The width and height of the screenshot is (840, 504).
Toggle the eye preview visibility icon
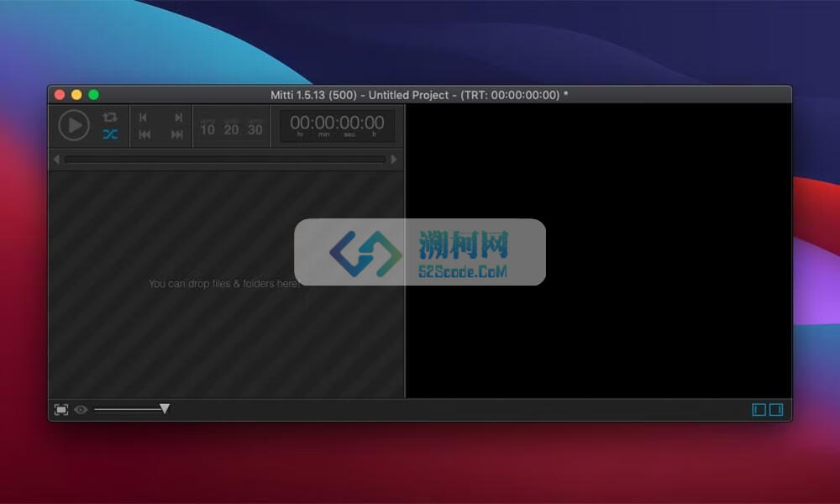coord(81,410)
